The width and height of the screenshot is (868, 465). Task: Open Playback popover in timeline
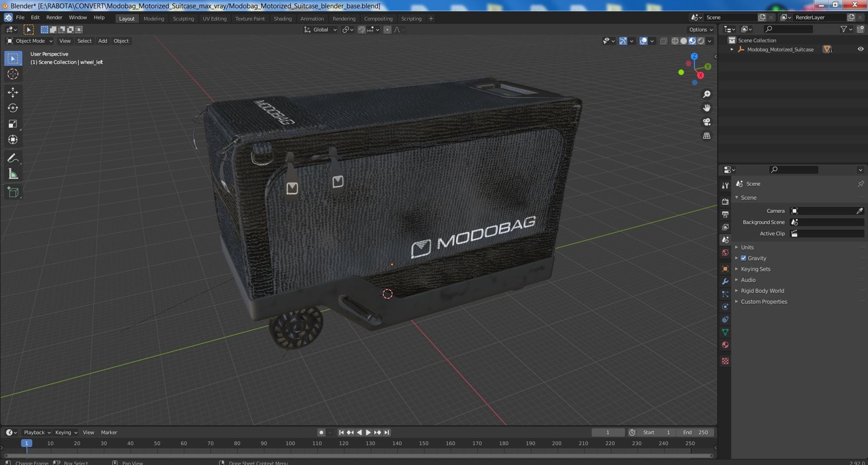click(37, 432)
